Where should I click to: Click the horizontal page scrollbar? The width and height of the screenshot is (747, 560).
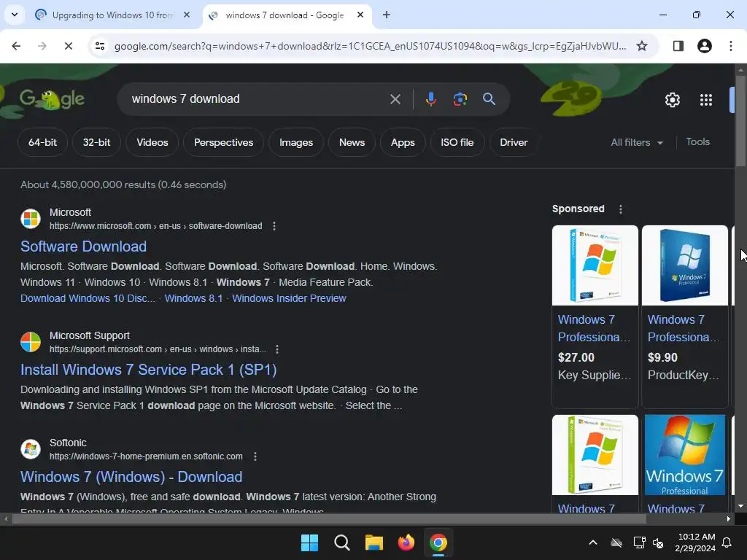coord(329,518)
